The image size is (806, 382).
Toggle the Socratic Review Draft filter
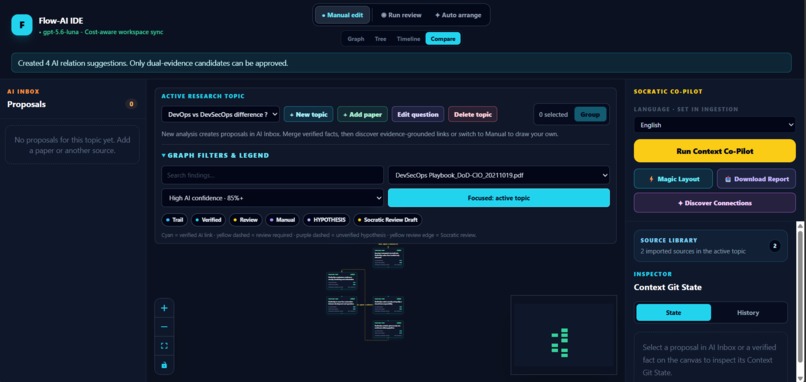(388, 220)
